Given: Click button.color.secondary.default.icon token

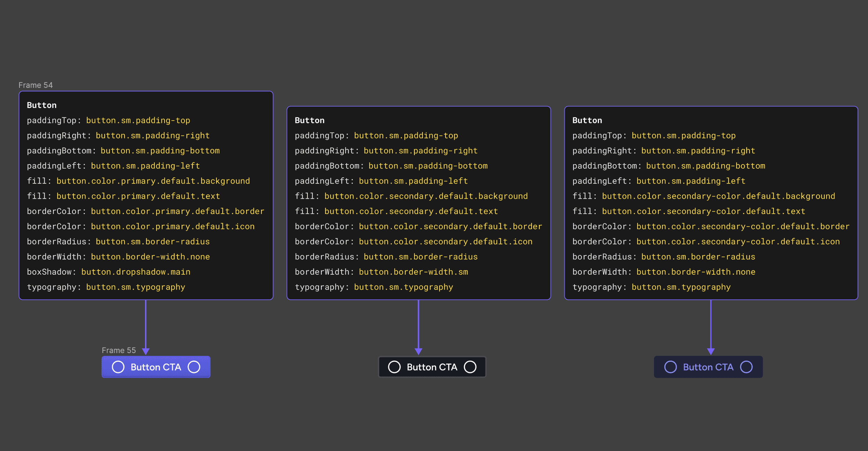Looking at the screenshot, I should [x=446, y=242].
